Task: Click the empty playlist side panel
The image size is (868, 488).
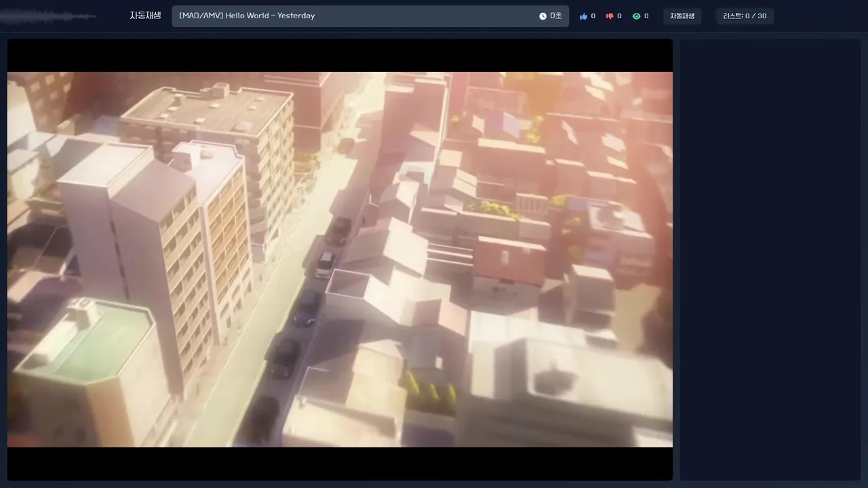Action: (x=770, y=260)
